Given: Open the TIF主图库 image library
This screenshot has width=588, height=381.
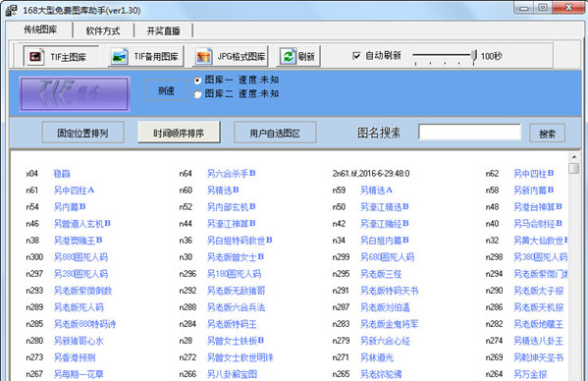Looking at the screenshot, I should point(61,57).
